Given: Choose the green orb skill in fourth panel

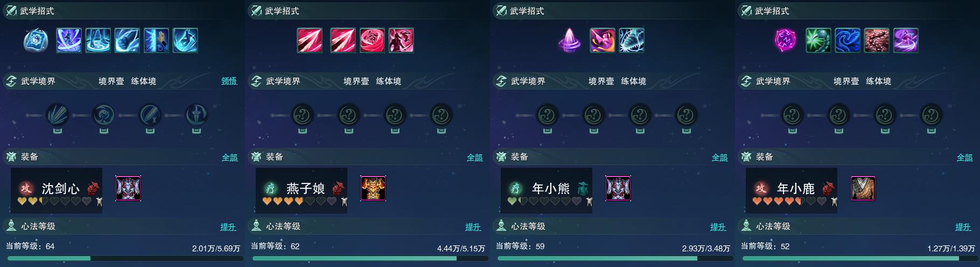Looking at the screenshot, I should coord(818,40).
